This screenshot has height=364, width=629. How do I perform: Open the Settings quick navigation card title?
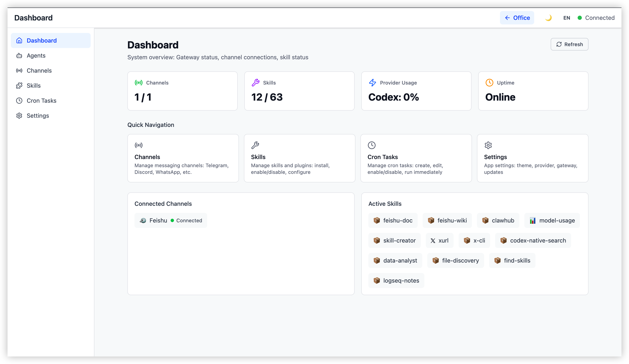point(496,157)
